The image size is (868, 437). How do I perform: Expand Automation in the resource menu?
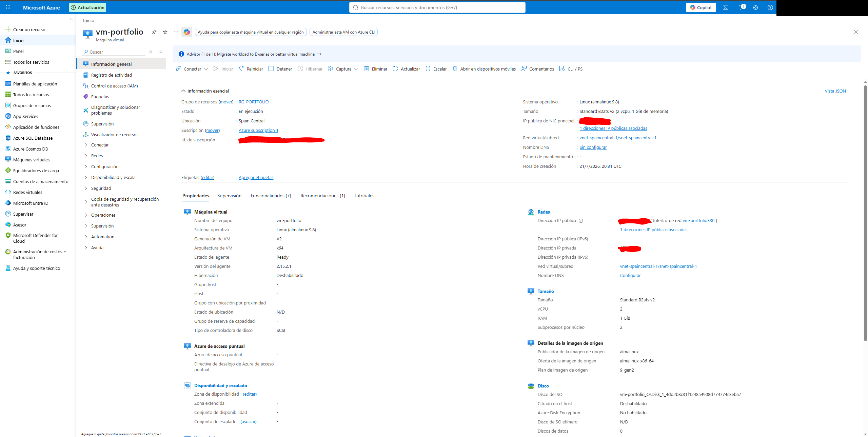103,237
